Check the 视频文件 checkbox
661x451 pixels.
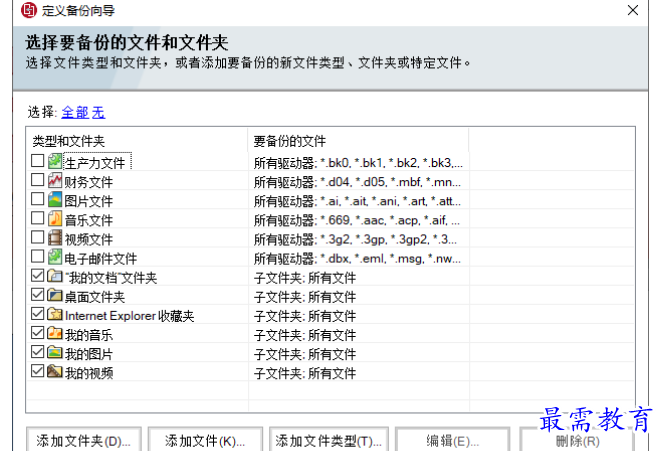(x=38, y=237)
